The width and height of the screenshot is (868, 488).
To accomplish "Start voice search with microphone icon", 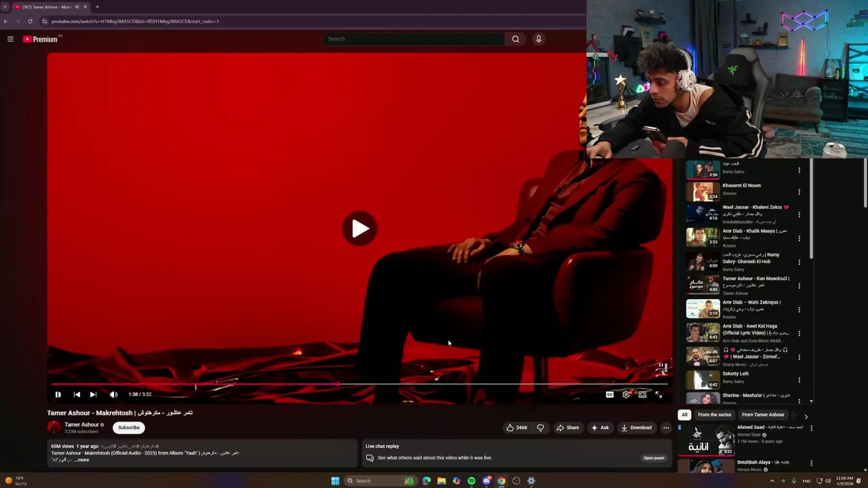I will [x=538, y=39].
